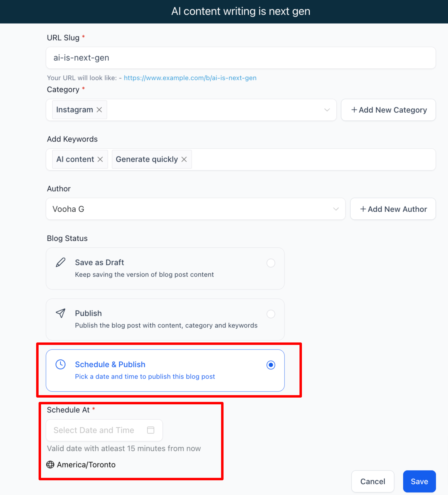Click the Add New Author button
448x495 pixels.
click(x=393, y=209)
